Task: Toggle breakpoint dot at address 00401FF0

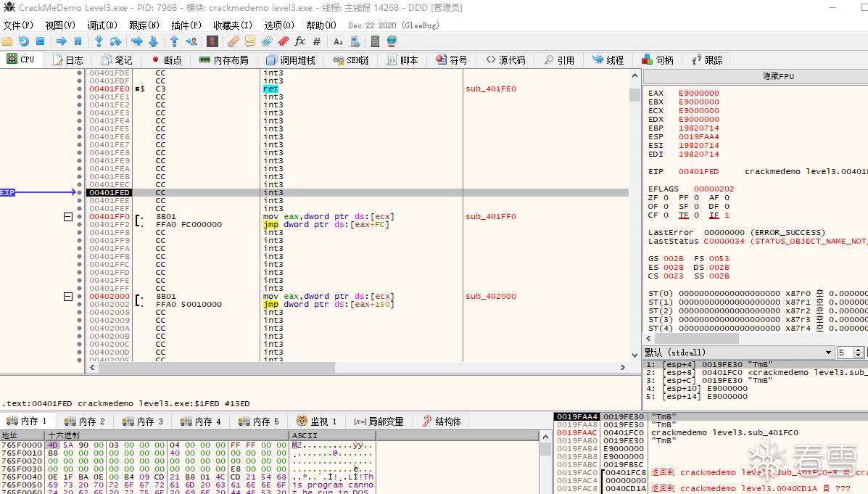Action: click(x=79, y=217)
